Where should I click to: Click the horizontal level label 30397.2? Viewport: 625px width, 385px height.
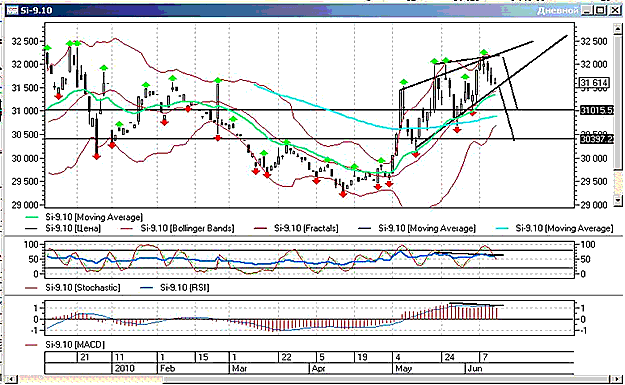pyautogui.click(x=597, y=139)
